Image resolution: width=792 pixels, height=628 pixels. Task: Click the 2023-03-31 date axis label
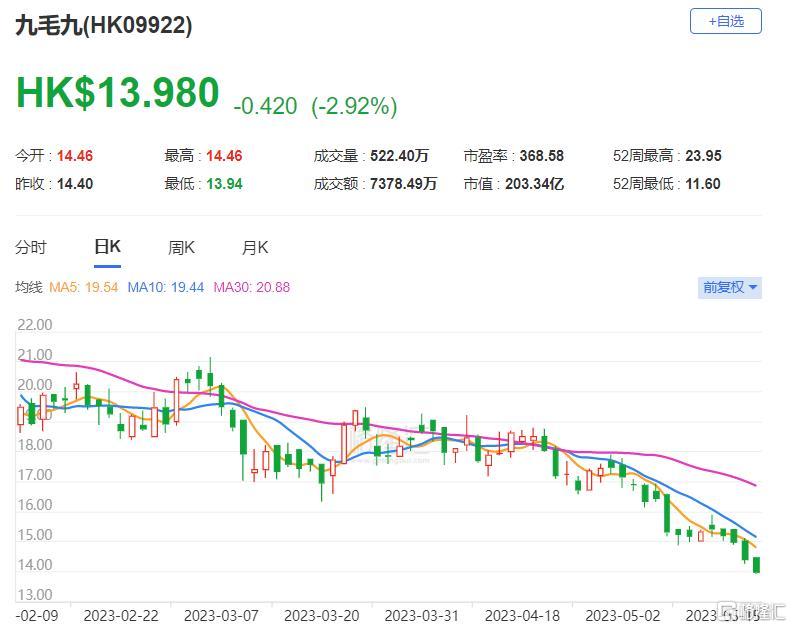point(421,616)
